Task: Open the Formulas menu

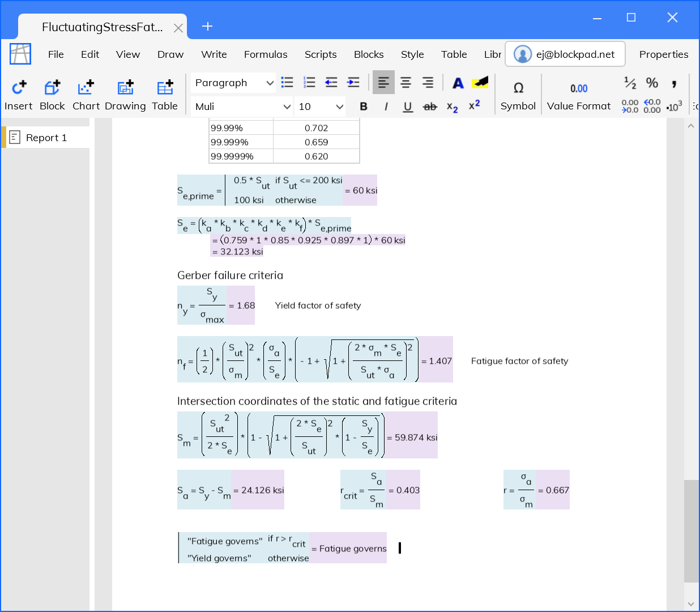Action: [x=266, y=54]
